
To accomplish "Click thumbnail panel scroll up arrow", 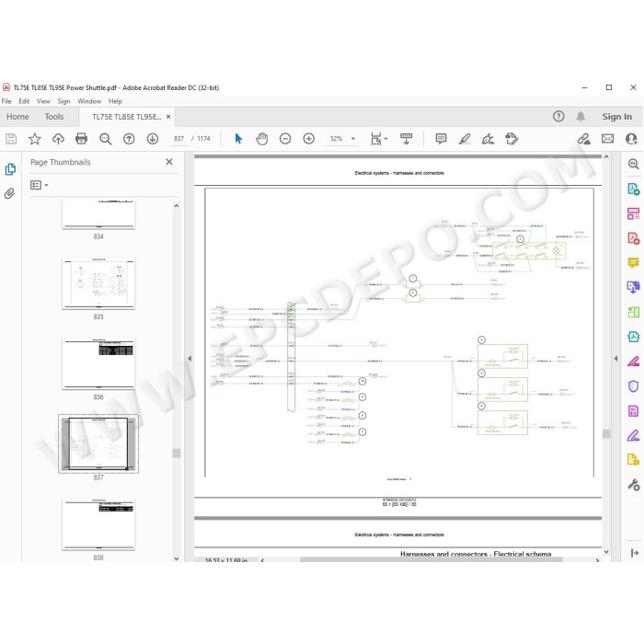I will (x=177, y=206).
